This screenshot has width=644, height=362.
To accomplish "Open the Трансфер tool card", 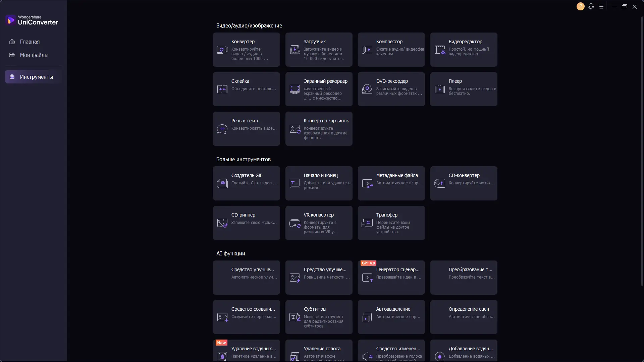I will click(x=391, y=223).
